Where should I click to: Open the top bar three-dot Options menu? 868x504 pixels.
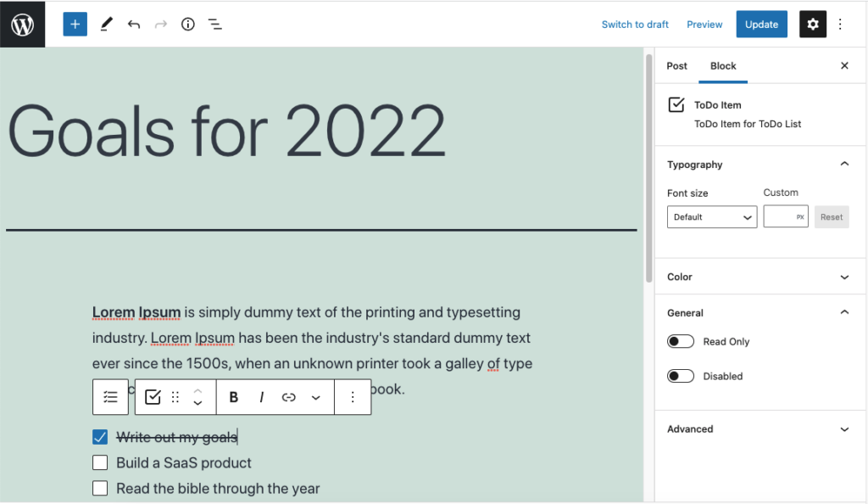[x=840, y=25]
